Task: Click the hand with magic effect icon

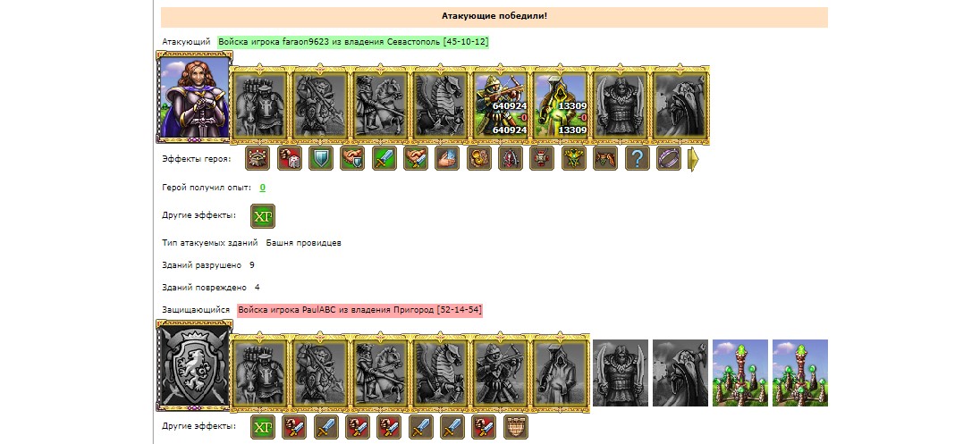Action: coord(447,159)
